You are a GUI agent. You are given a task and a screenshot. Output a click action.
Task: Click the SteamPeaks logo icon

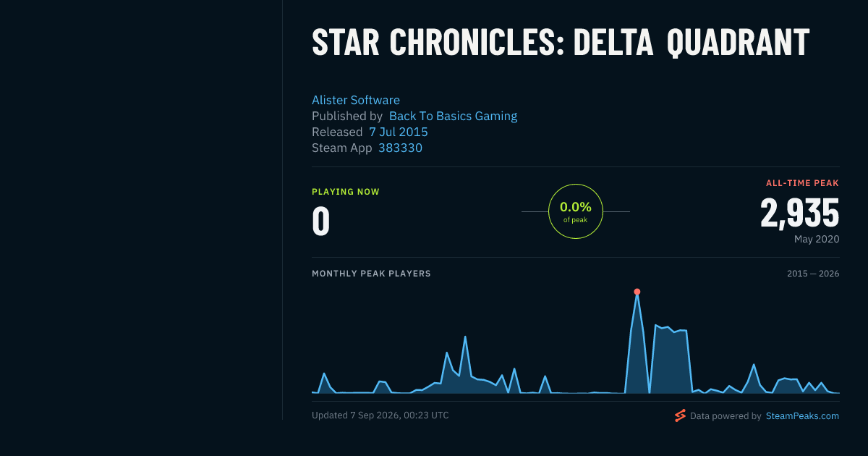(x=680, y=415)
